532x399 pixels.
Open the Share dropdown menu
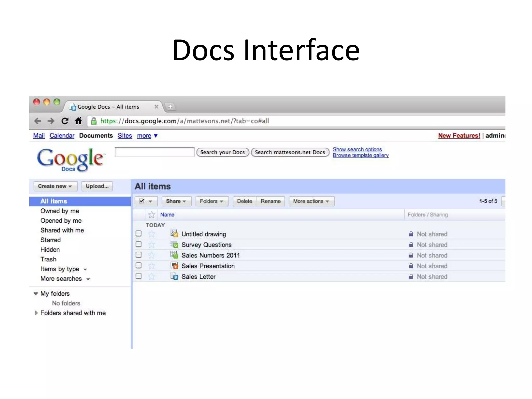[x=176, y=201]
